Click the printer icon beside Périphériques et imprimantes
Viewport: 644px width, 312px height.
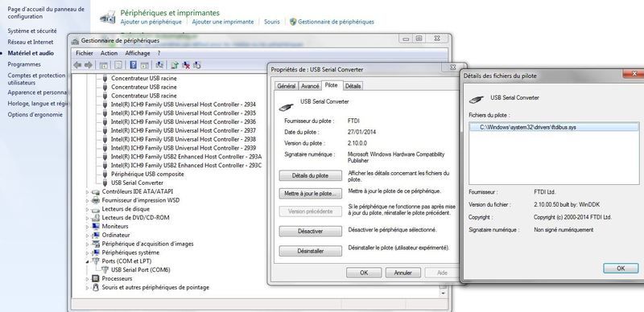tap(108, 17)
